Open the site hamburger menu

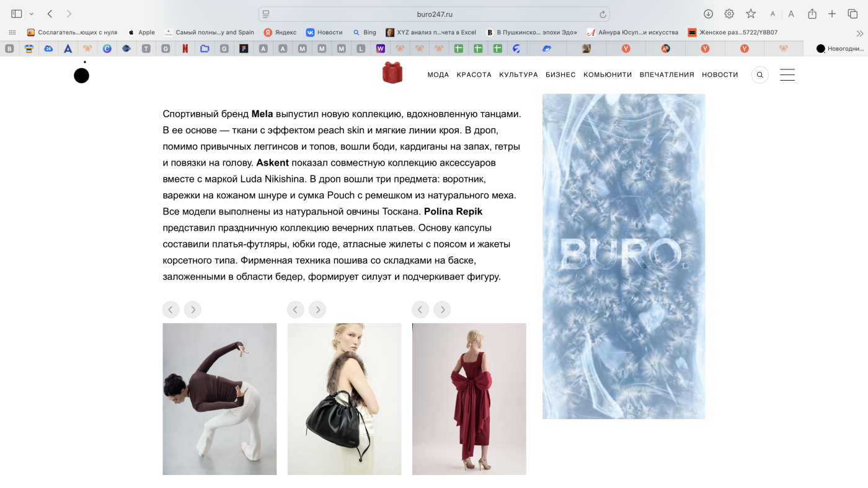pyautogui.click(x=786, y=73)
